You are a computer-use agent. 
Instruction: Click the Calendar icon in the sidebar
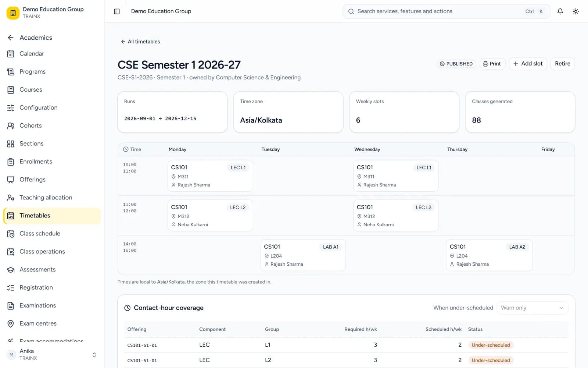[x=11, y=54]
